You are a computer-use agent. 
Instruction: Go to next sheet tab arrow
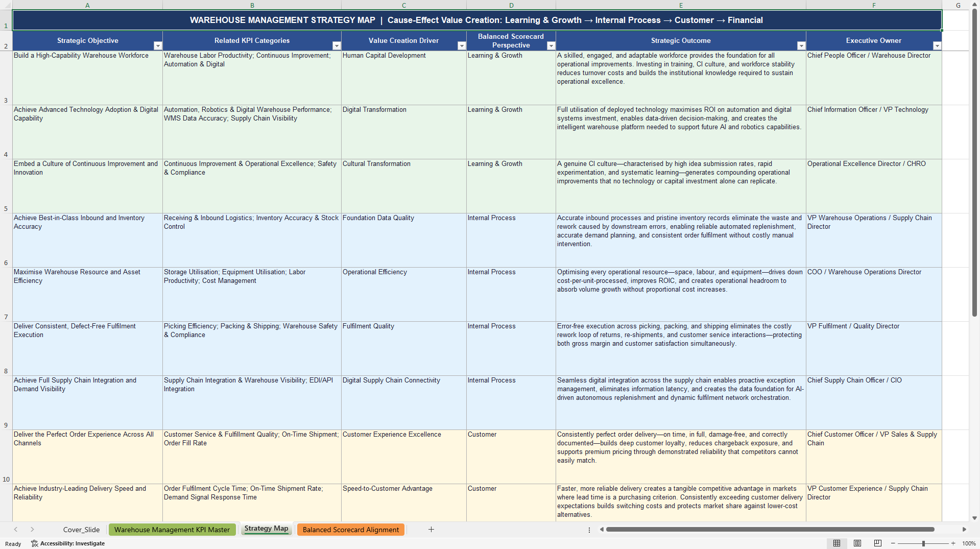point(32,530)
